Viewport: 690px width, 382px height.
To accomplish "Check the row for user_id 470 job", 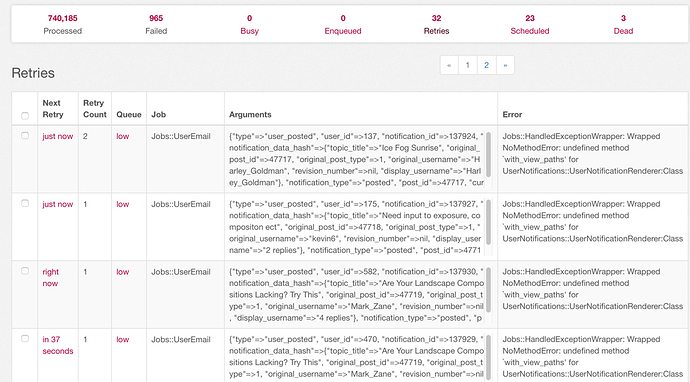I will pos(25,338).
